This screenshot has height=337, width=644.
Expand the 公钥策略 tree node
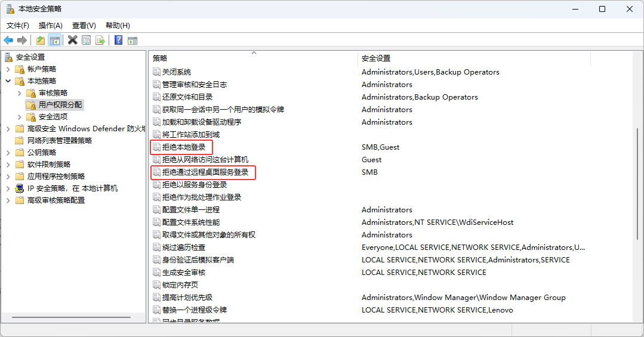(x=8, y=153)
